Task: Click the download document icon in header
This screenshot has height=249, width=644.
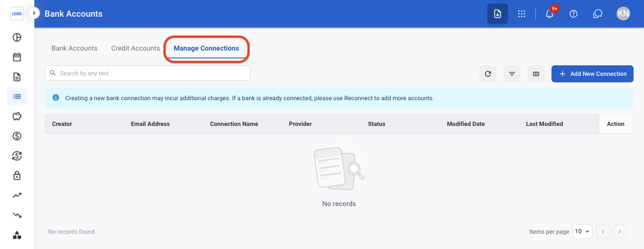Action: [x=498, y=14]
